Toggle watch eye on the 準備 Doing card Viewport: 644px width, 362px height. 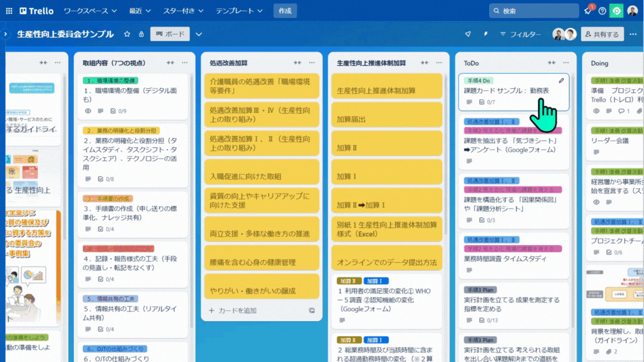click(x=596, y=111)
